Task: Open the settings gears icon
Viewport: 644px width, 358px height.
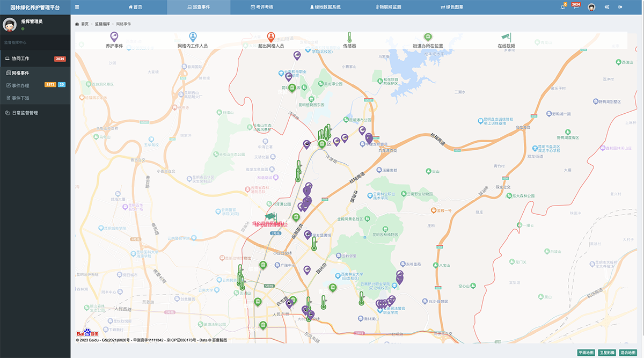Action: click(607, 7)
